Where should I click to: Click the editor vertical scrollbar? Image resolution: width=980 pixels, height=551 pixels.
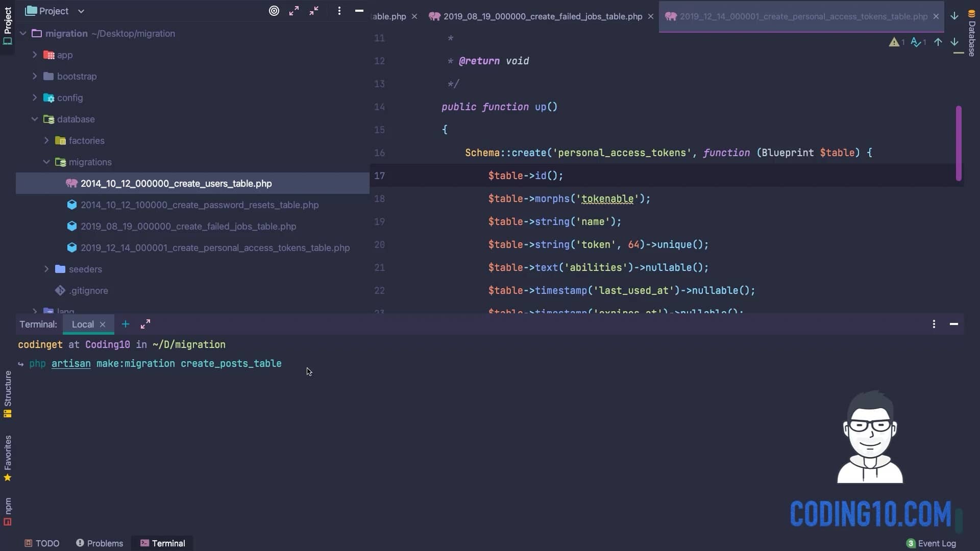(959, 143)
